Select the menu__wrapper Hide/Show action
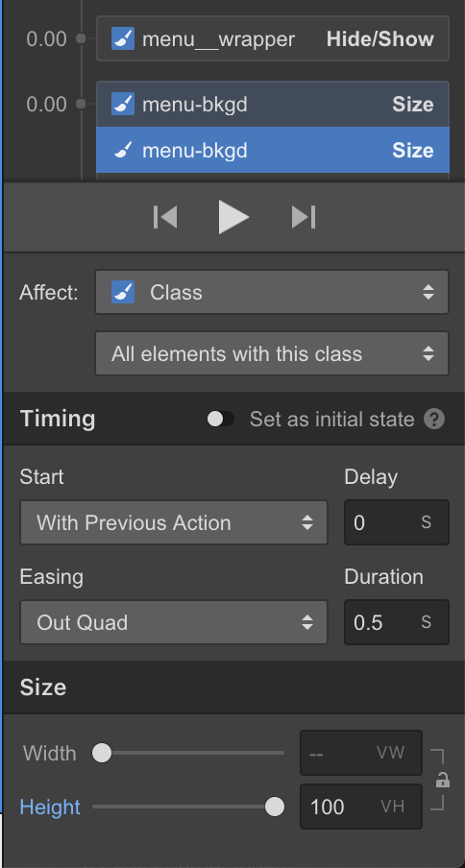 tap(273, 38)
